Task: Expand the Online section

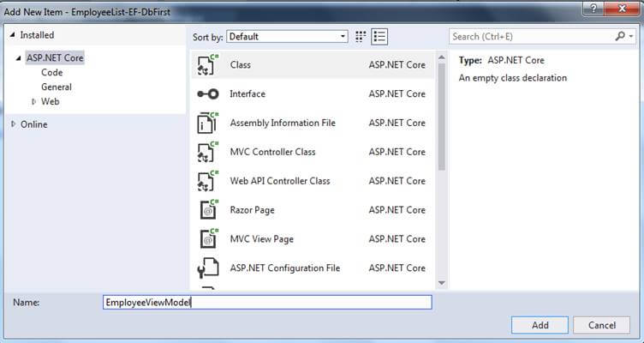Action: coord(13,123)
